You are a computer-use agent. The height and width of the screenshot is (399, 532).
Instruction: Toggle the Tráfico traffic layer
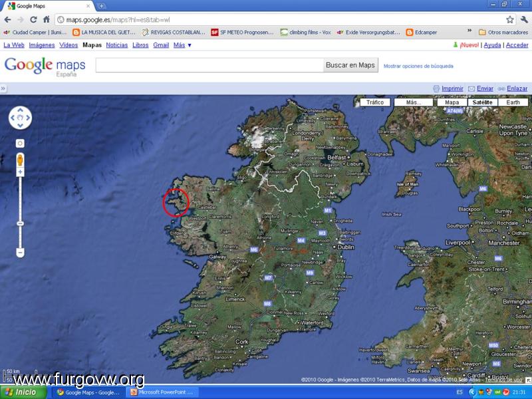pyautogui.click(x=375, y=102)
